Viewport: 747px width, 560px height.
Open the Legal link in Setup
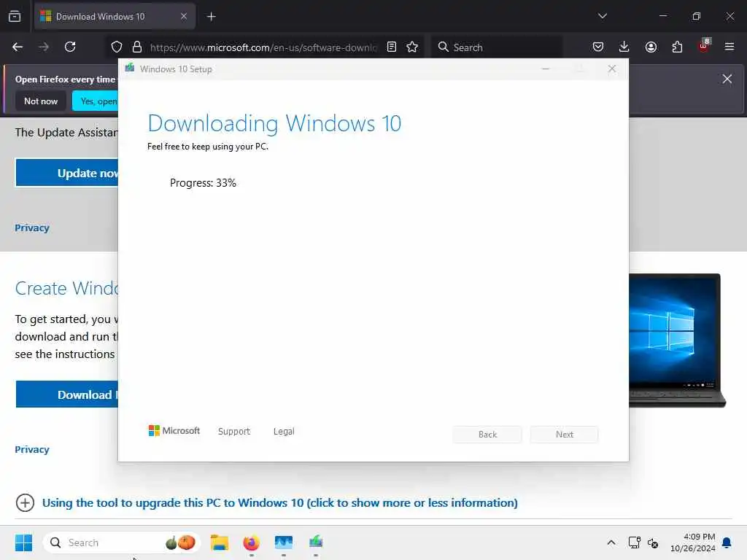tap(284, 431)
